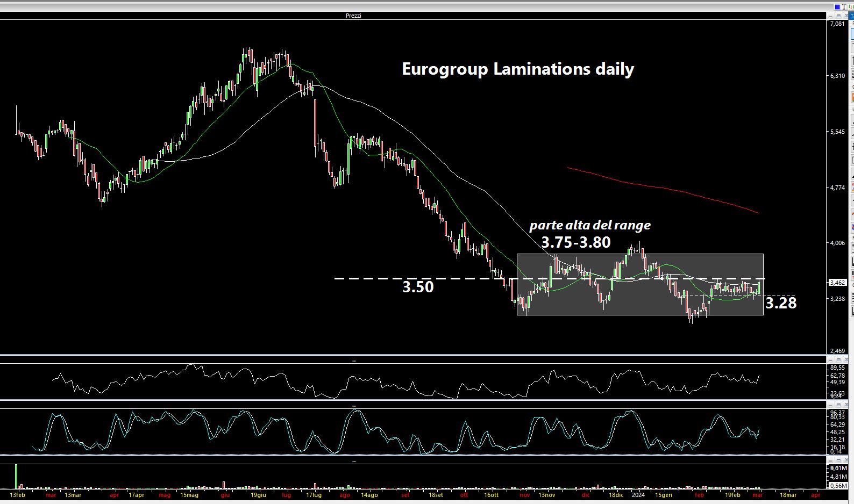Click the 13feb date on time axis
This screenshot has height=504, width=854.
coord(17,495)
